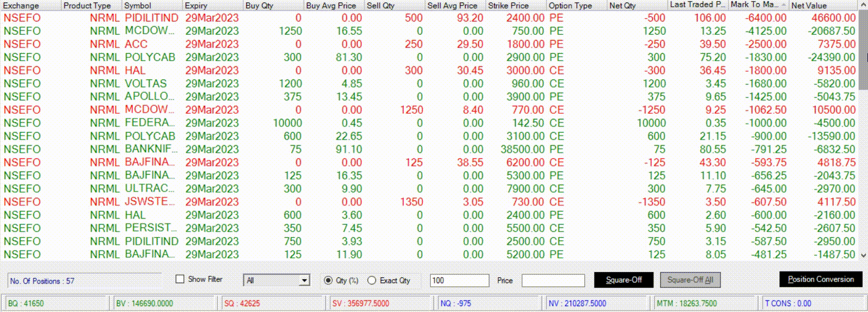Select the Exact Qty radio option
The height and width of the screenshot is (312, 868).
(x=372, y=280)
